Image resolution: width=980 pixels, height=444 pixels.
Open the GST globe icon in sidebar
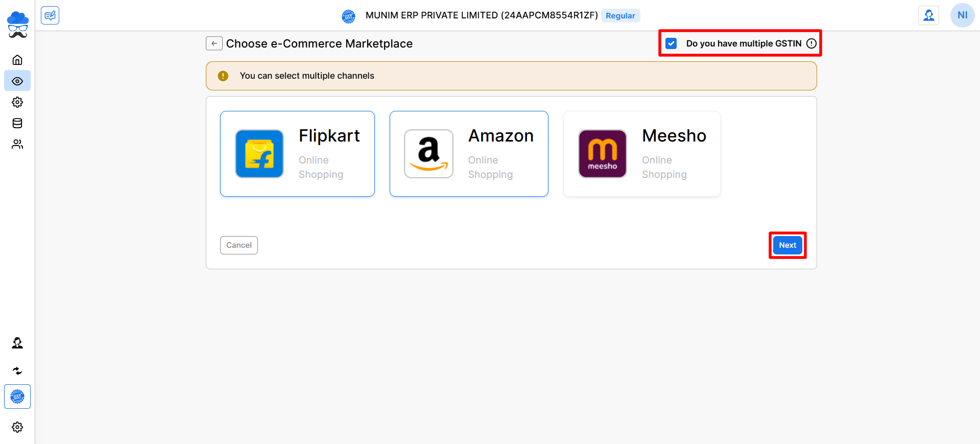pos(17,396)
